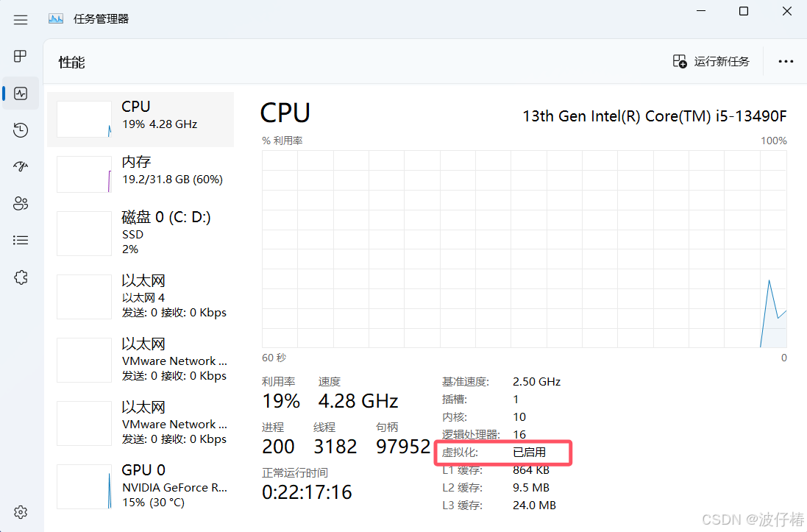Click the L2 缓存 9.5 MB value
Screen dimensions: 807x532
pyautogui.click(x=530, y=487)
